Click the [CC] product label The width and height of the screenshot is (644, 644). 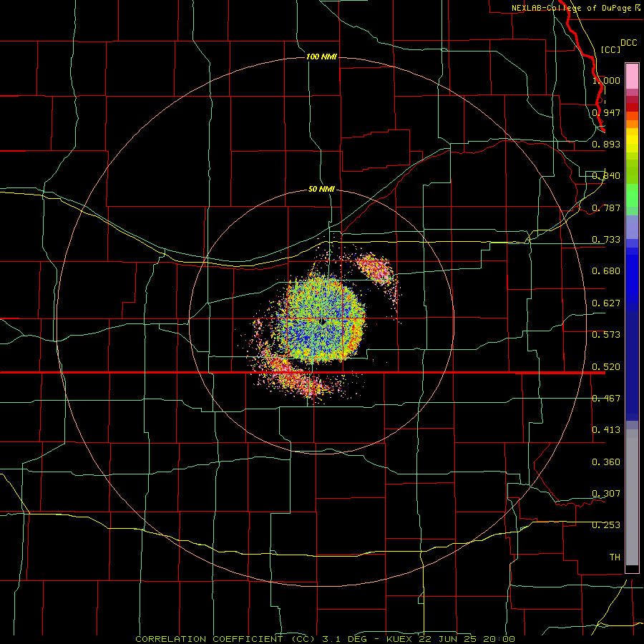click(x=610, y=49)
